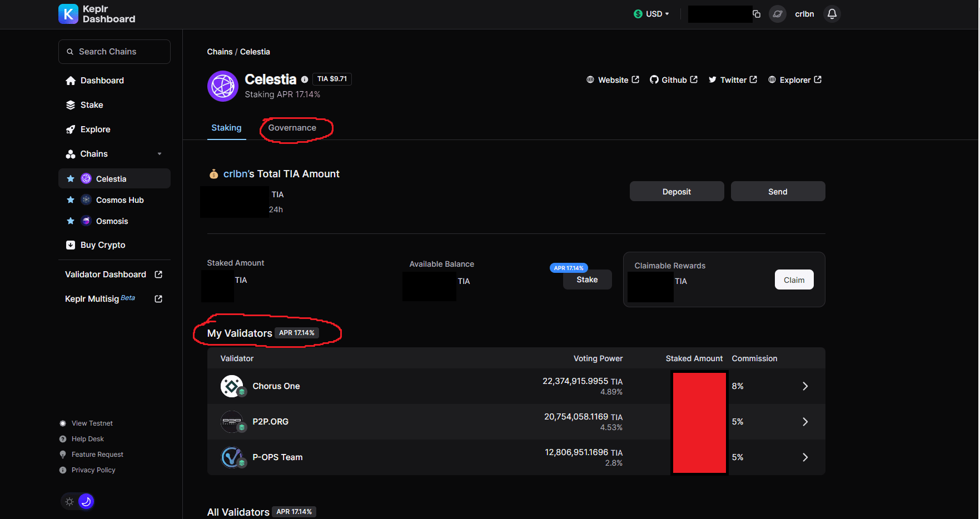The width and height of the screenshot is (980, 519).
Task: Click the Help Desk question icon
Action: point(63,439)
